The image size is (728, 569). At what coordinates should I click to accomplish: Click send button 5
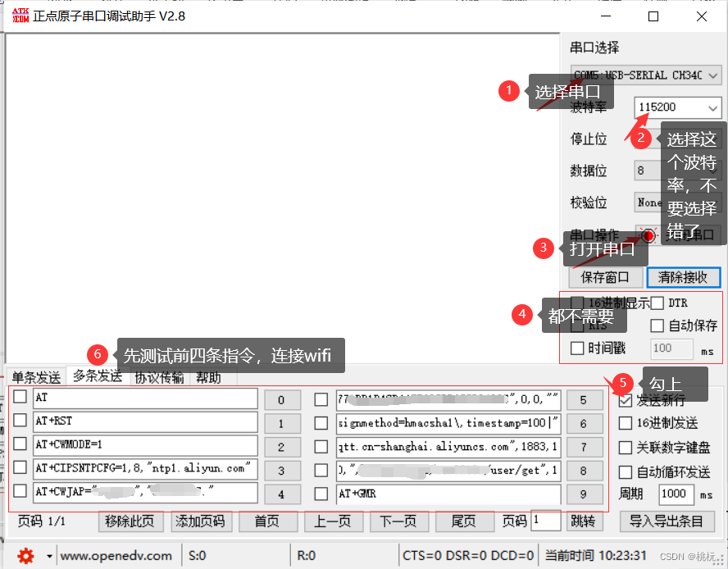click(585, 400)
